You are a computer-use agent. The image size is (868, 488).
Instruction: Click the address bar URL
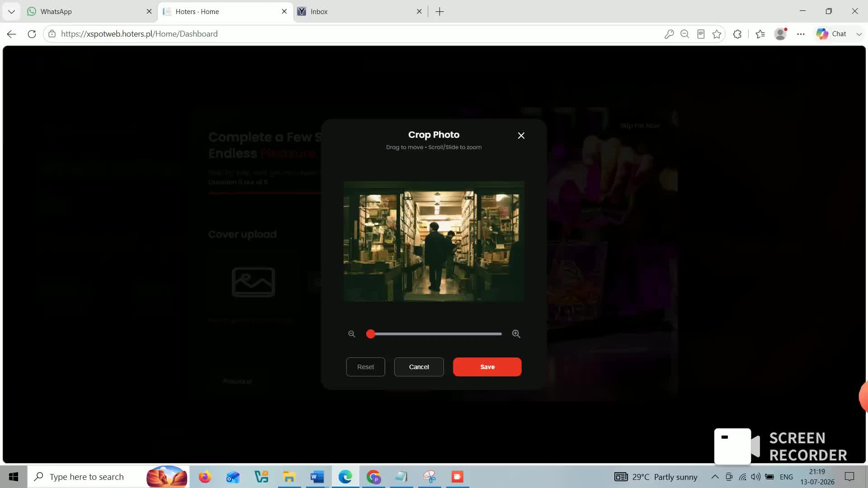pyautogui.click(x=139, y=34)
